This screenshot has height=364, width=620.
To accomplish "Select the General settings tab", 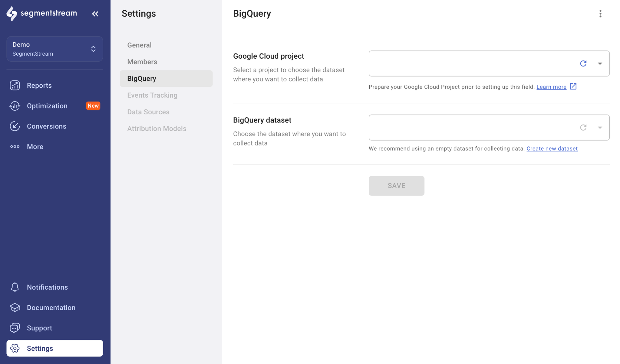I will click(x=139, y=45).
